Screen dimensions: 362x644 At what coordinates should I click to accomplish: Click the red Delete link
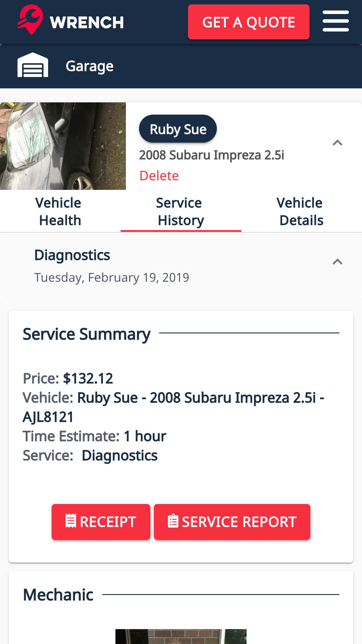[x=159, y=176]
